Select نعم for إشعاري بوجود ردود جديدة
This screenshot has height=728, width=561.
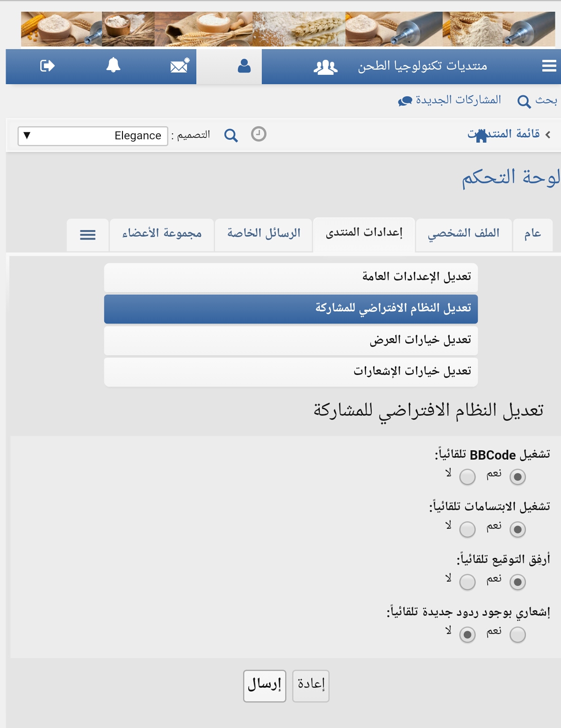[518, 635]
